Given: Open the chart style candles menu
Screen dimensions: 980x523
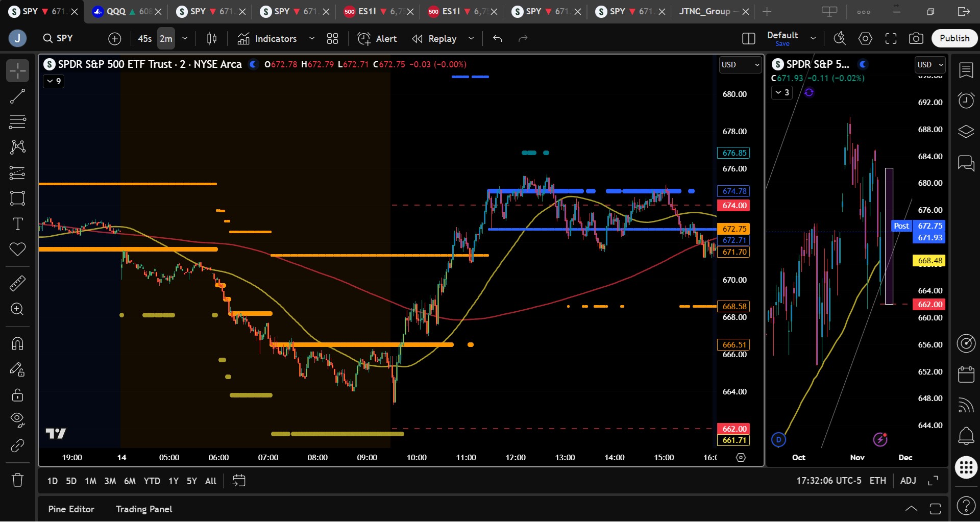Looking at the screenshot, I should (x=212, y=39).
